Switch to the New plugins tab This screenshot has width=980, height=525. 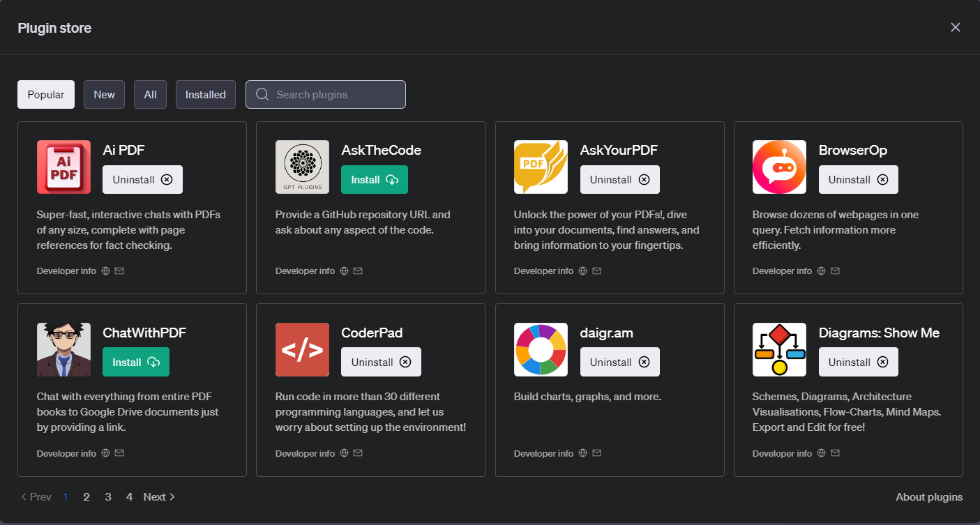pos(104,95)
